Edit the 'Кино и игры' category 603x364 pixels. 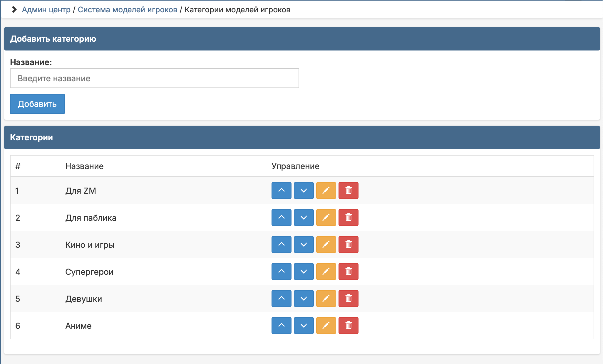[326, 245]
